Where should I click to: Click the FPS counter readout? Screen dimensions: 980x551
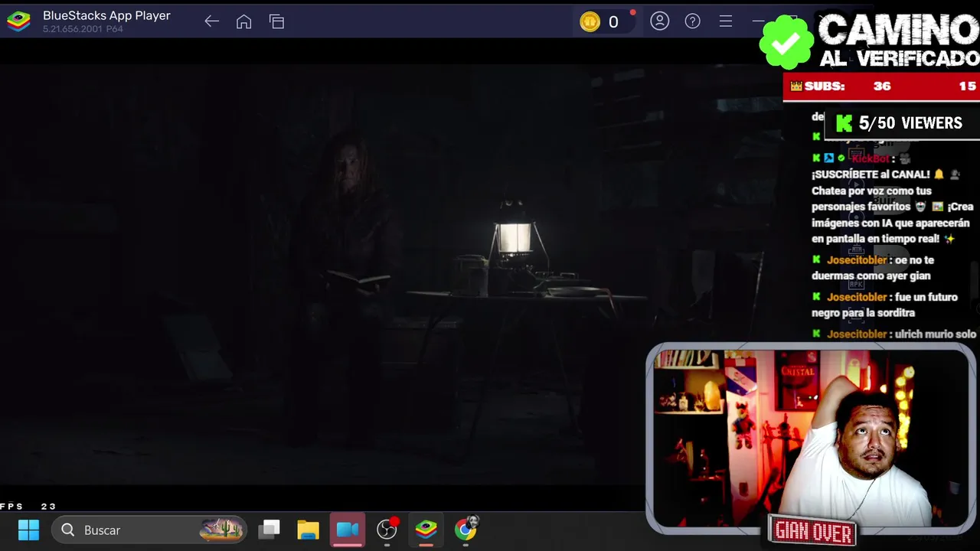point(28,507)
